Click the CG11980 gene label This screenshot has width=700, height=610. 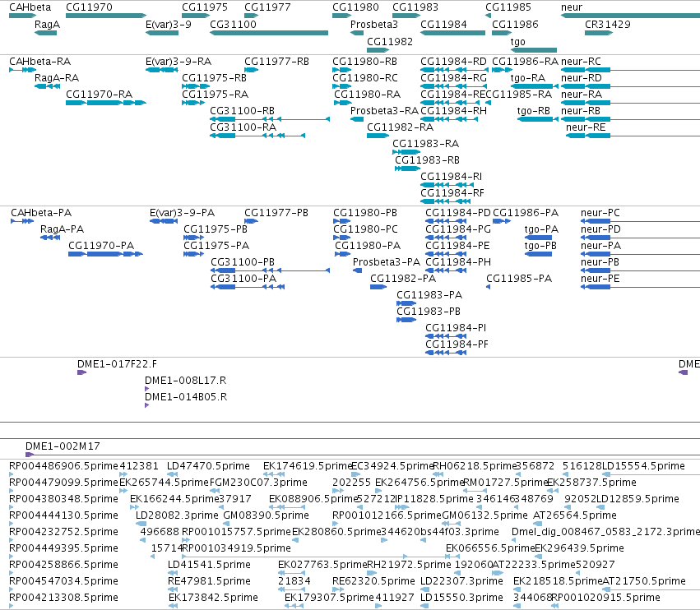(355, 7)
